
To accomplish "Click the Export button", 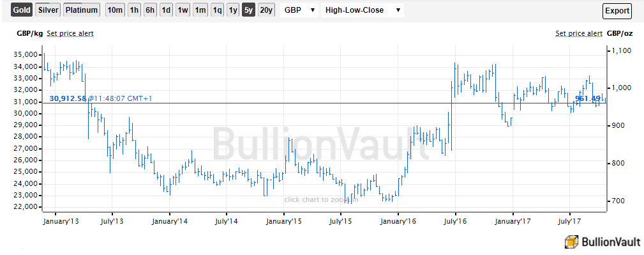I will 617,11.
